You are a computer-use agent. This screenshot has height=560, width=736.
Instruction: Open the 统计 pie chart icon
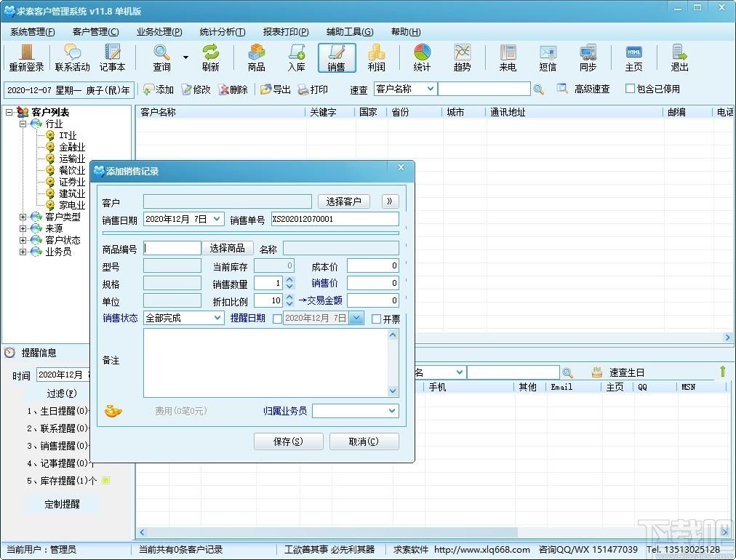click(422, 57)
